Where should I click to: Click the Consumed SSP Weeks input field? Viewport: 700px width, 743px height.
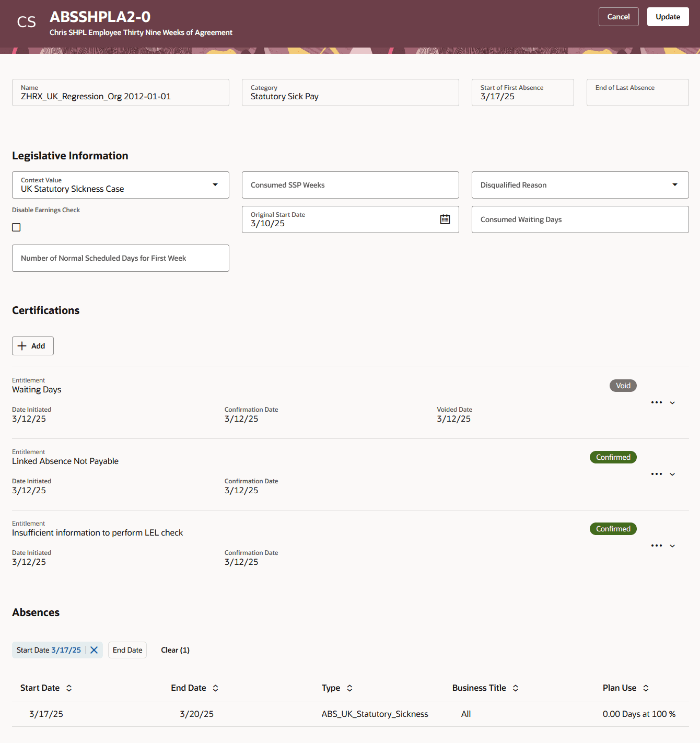point(350,184)
